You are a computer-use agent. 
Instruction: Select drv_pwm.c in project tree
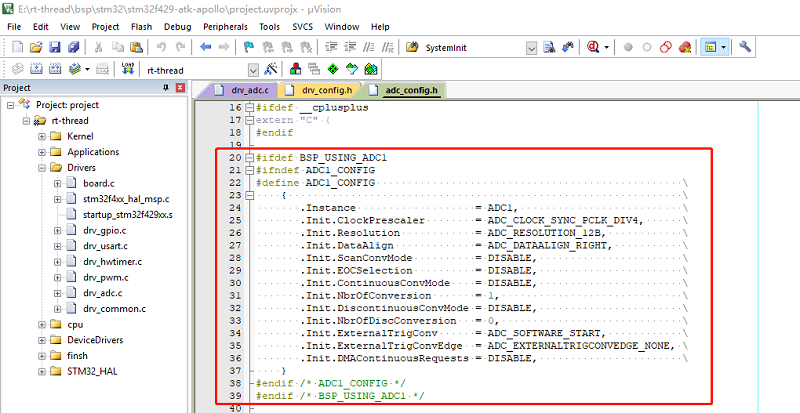[105, 277]
